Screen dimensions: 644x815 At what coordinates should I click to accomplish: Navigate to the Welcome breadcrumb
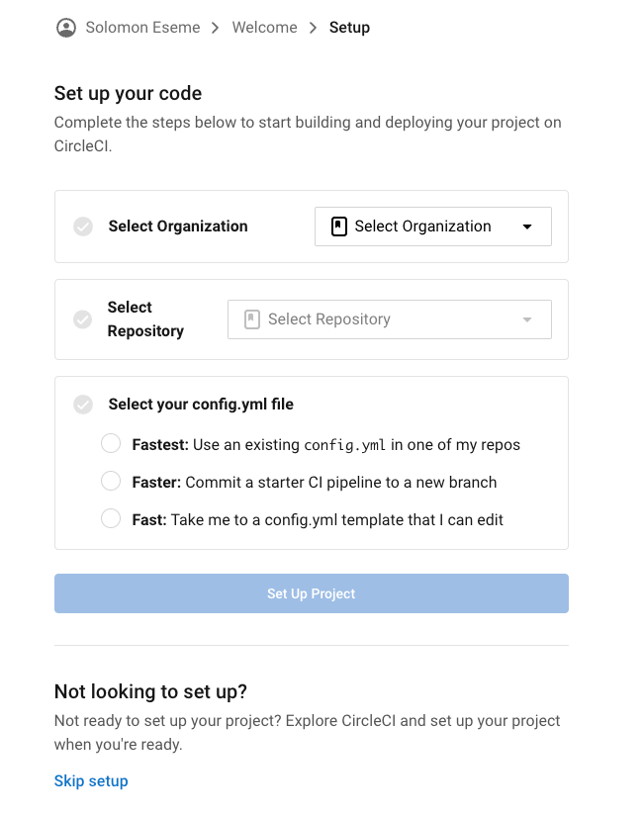point(264,27)
